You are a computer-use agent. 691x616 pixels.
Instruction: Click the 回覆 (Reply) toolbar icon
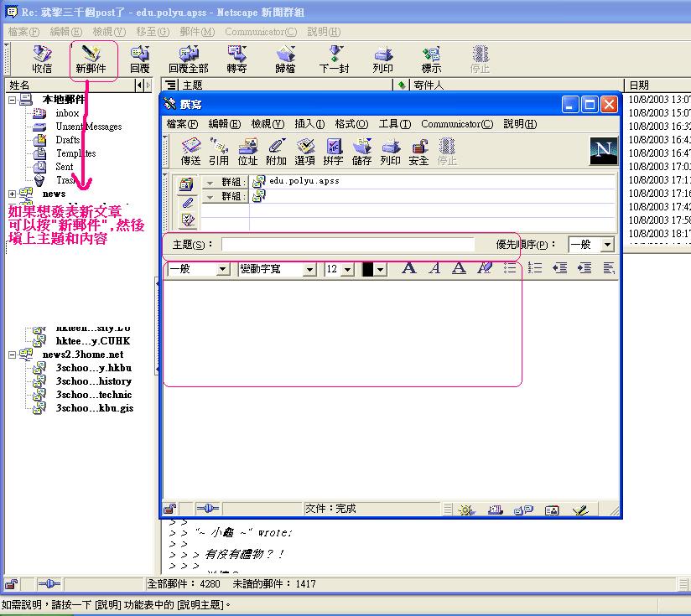tap(140, 60)
